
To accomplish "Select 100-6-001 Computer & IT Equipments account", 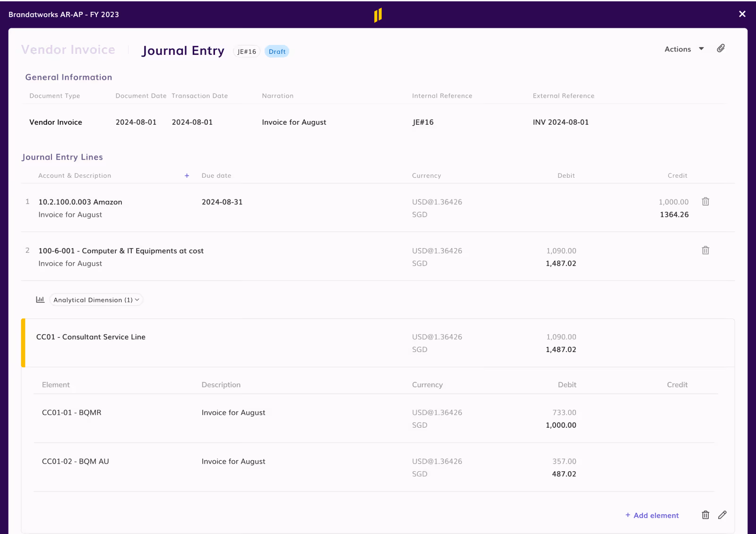I will (121, 251).
